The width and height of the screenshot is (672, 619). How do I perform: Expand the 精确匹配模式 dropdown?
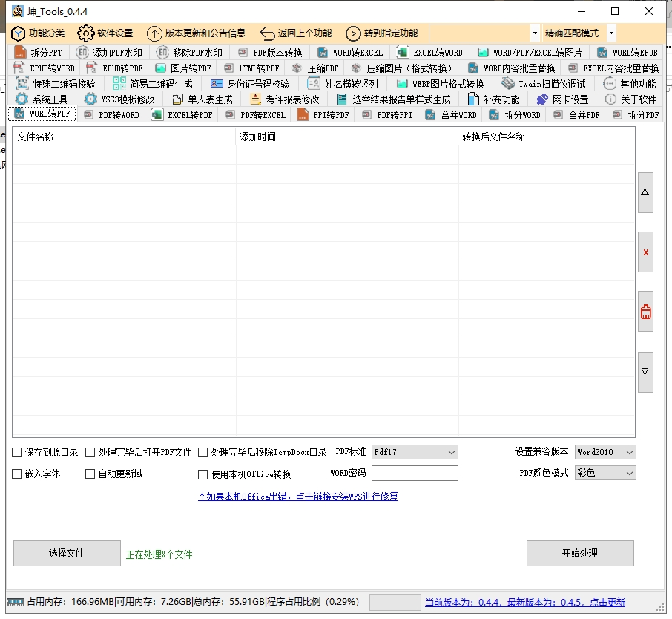612,33
